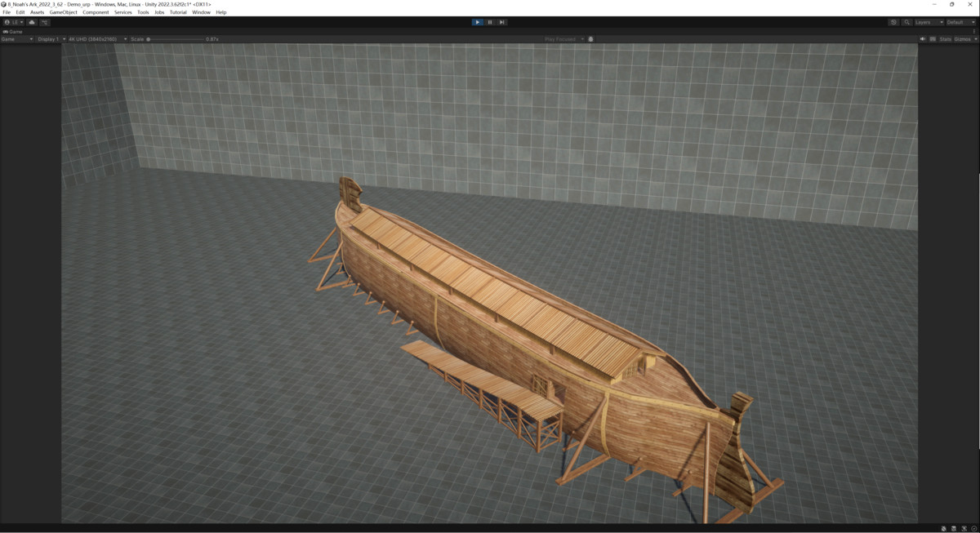Open the GameObject menu
Image resolution: width=980 pixels, height=533 pixels.
[63, 12]
